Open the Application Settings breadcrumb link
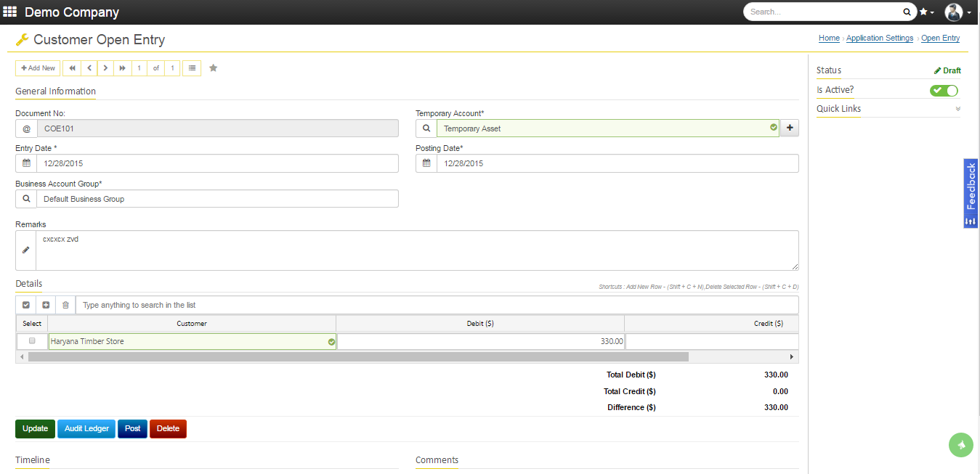 880,38
